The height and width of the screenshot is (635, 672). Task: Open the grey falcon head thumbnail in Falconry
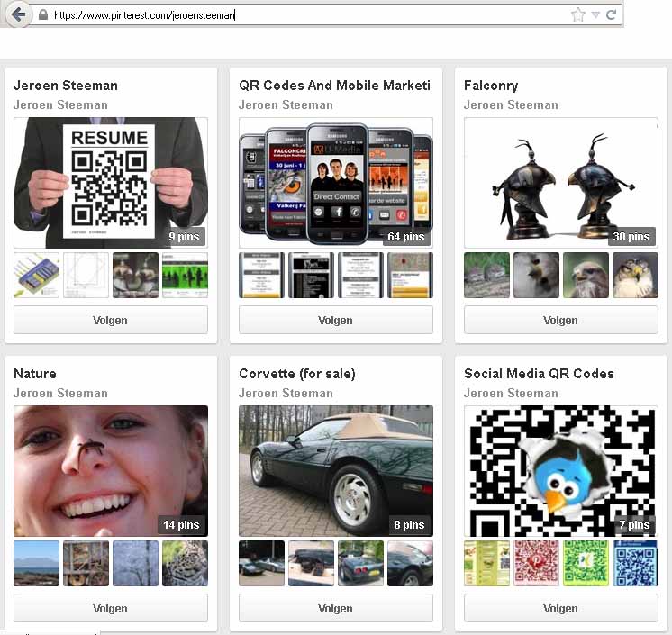(x=536, y=275)
